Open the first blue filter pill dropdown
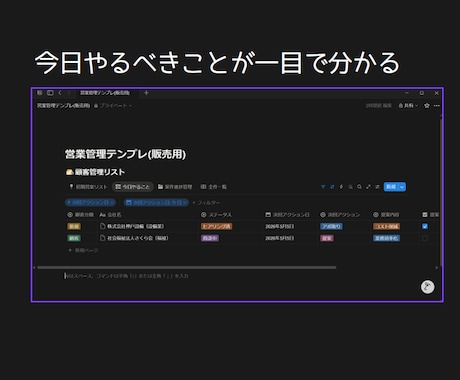 [x=90, y=202]
